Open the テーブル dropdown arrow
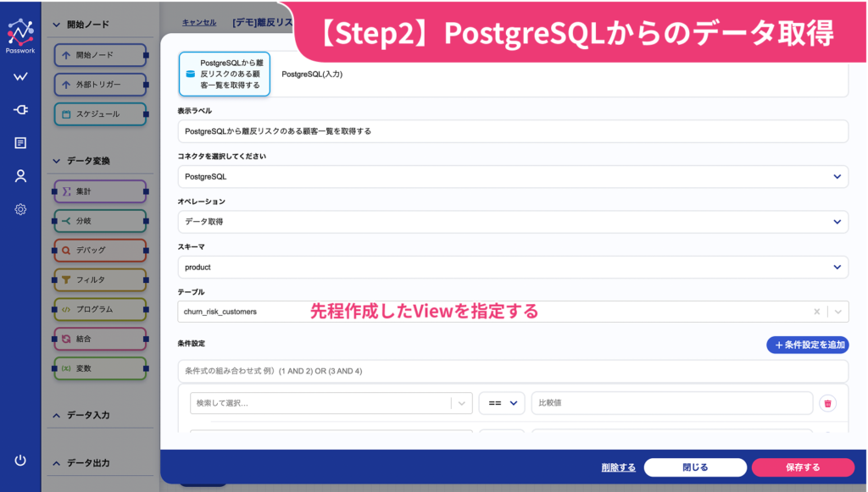 coord(838,312)
